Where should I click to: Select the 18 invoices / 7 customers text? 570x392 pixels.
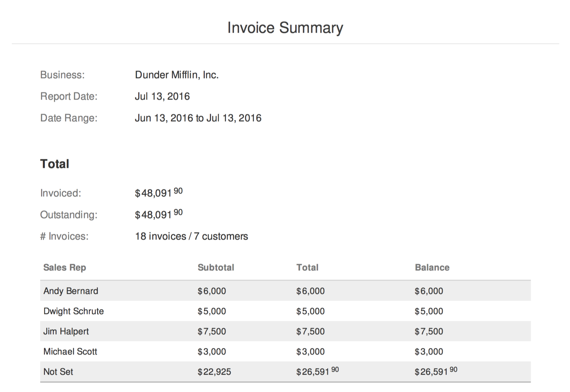pos(192,236)
